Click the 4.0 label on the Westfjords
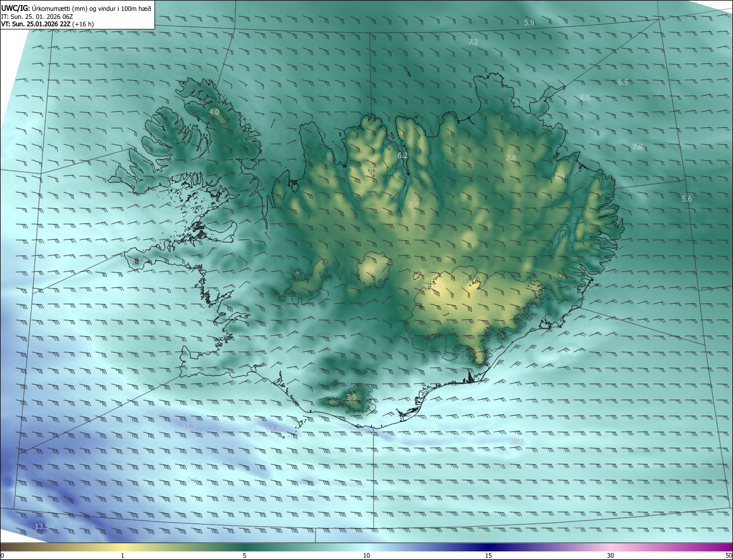This screenshot has width=733, height=560. [x=214, y=112]
